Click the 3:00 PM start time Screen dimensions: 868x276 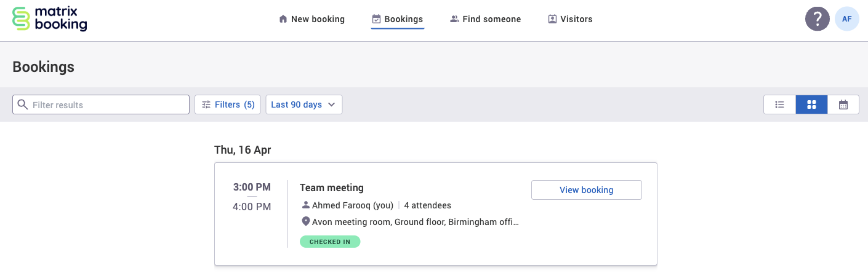click(252, 187)
